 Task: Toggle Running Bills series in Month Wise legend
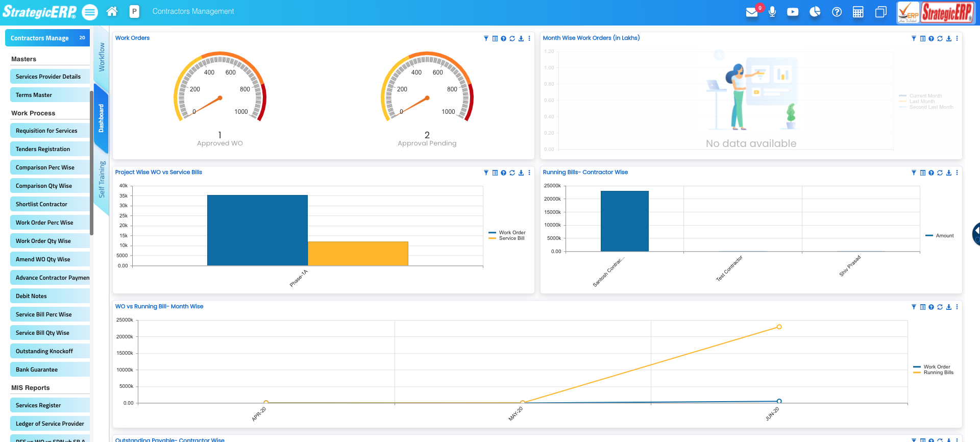coord(934,373)
